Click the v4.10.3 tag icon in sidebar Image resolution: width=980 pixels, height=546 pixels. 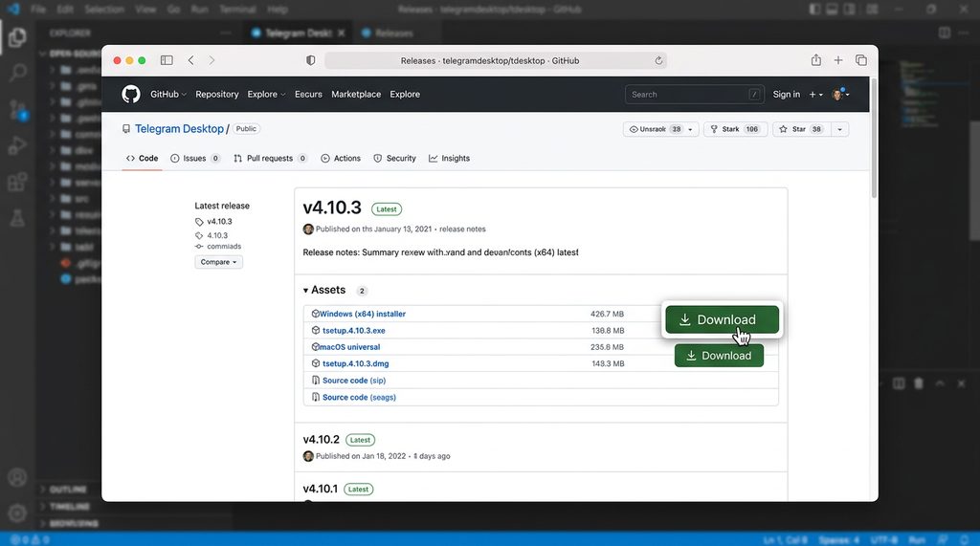[199, 222]
